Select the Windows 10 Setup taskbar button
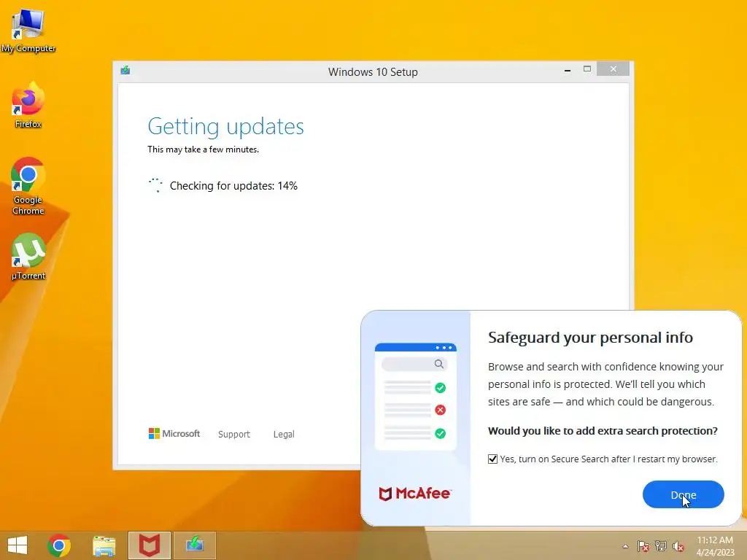Image resolution: width=747 pixels, height=560 pixels. pos(194,545)
